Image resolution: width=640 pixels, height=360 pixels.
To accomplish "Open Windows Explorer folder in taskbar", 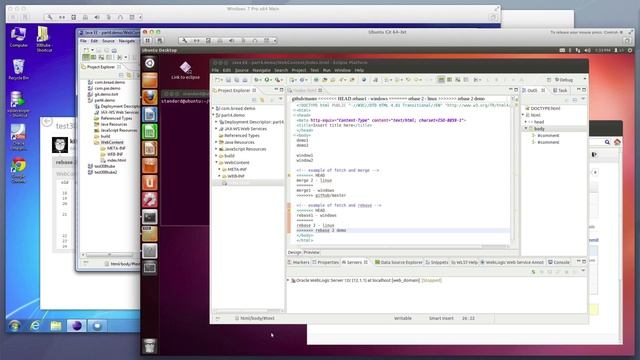I will point(56,325).
